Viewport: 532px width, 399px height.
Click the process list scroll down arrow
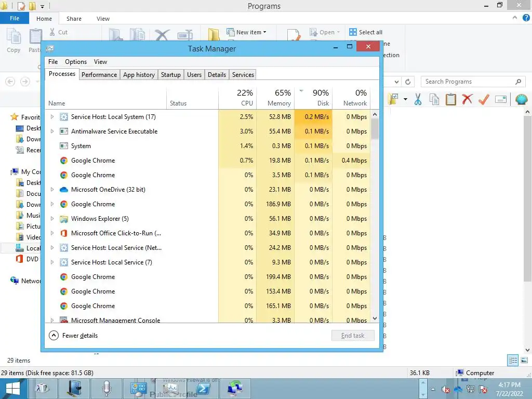(375, 318)
